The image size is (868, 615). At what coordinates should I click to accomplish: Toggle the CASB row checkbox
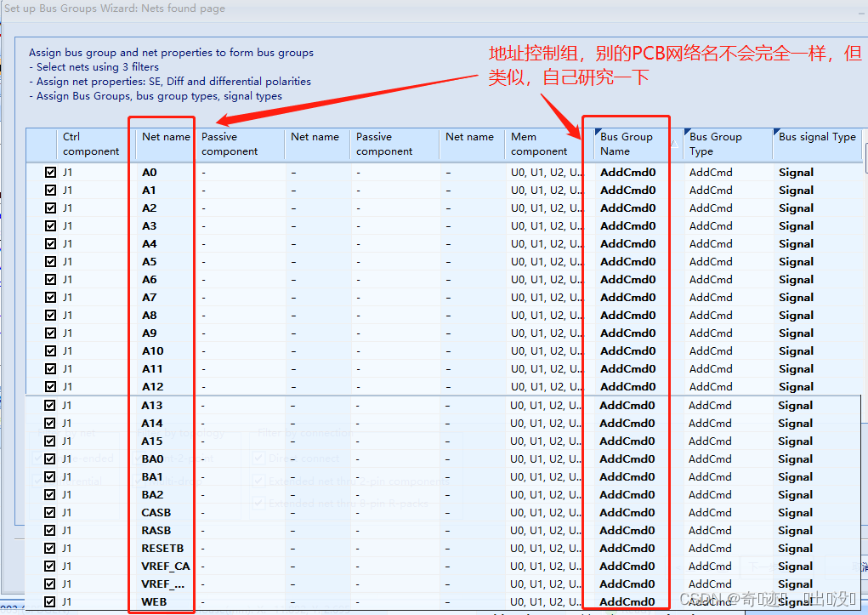[x=50, y=512]
